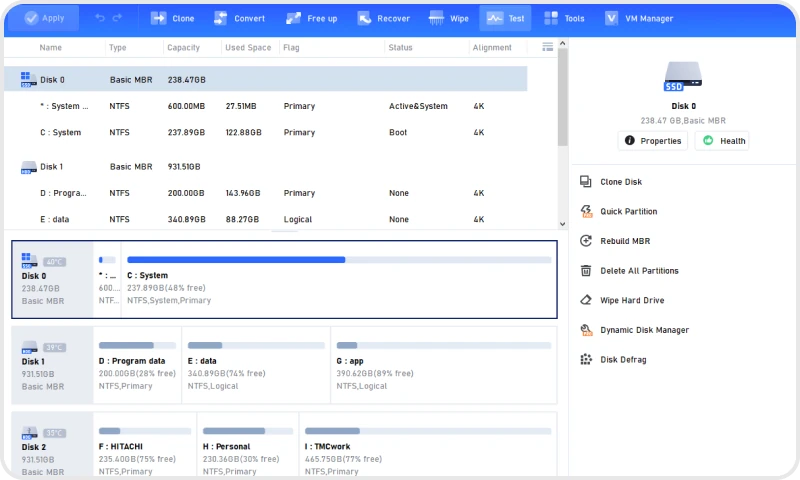The width and height of the screenshot is (800, 480).
Task: Click the Convert toolbar icon
Action: 220,18
